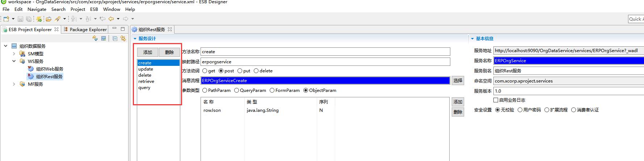Click the Back navigation yellow arrow
This screenshot has height=161, width=644.
pos(111,19)
